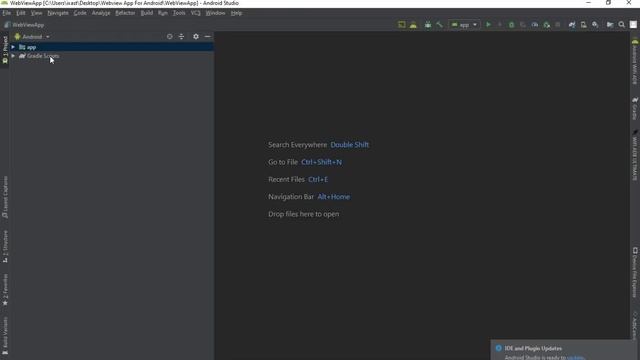
Task: Open the Build menu
Action: [x=147, y=13]
